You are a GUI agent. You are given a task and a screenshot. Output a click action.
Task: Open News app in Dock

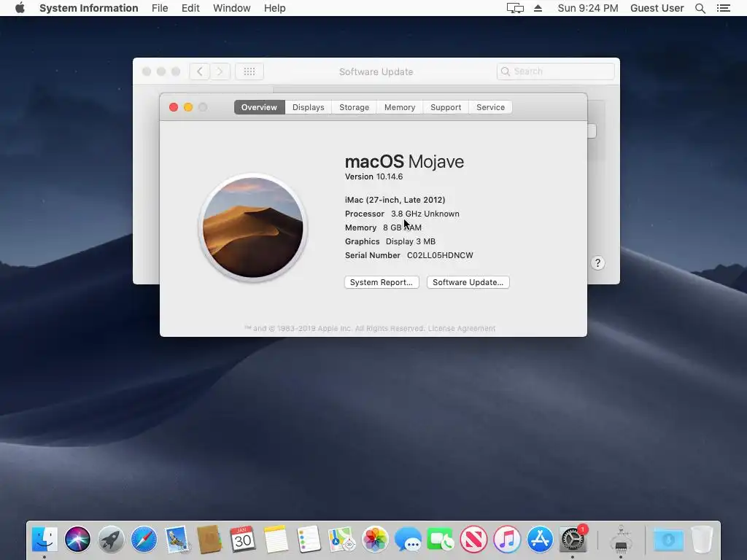coord(474,540)
